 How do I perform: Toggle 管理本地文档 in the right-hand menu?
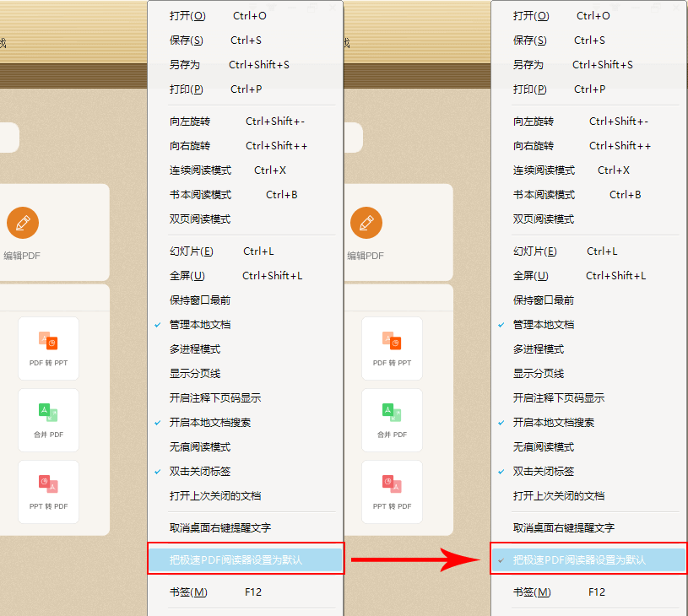589,325
